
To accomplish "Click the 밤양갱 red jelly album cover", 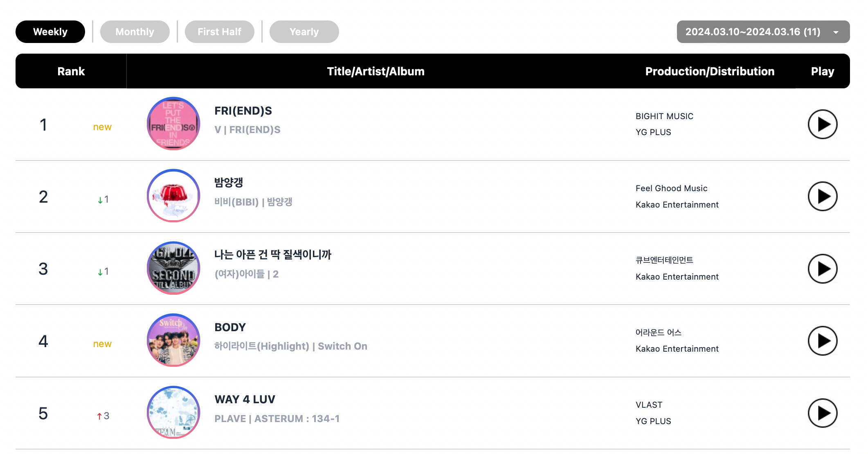I will pos(173,196).
